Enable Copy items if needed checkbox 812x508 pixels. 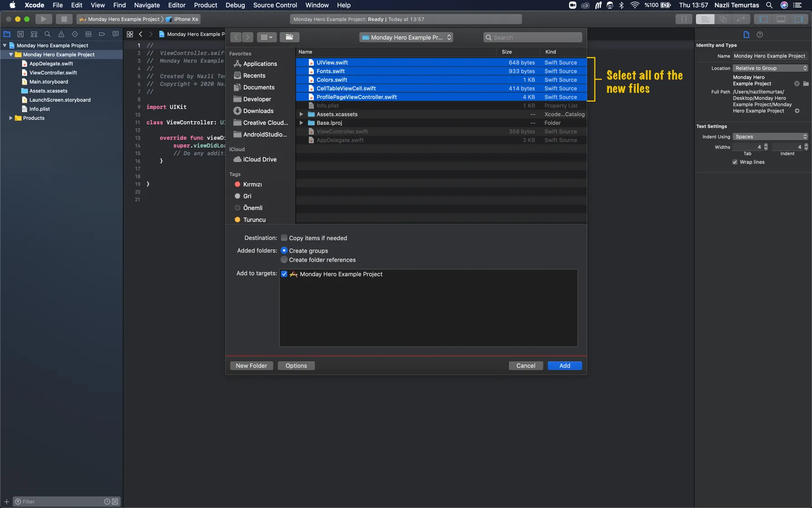click(x=284, y=238)
